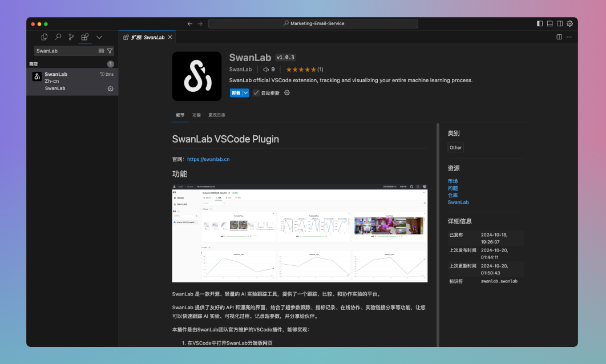Open the Search view icon
Image resolution: width=606 pixels, height=364 pixels.
coord(58,37)
